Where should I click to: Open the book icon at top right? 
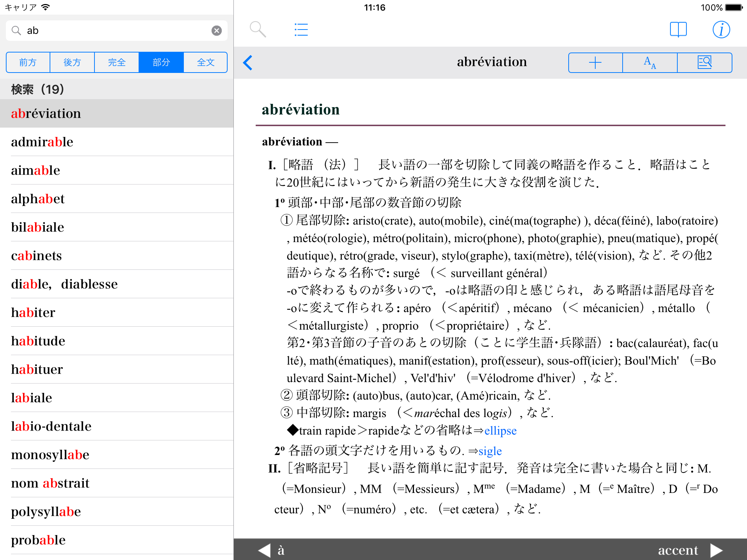[678, 30]
